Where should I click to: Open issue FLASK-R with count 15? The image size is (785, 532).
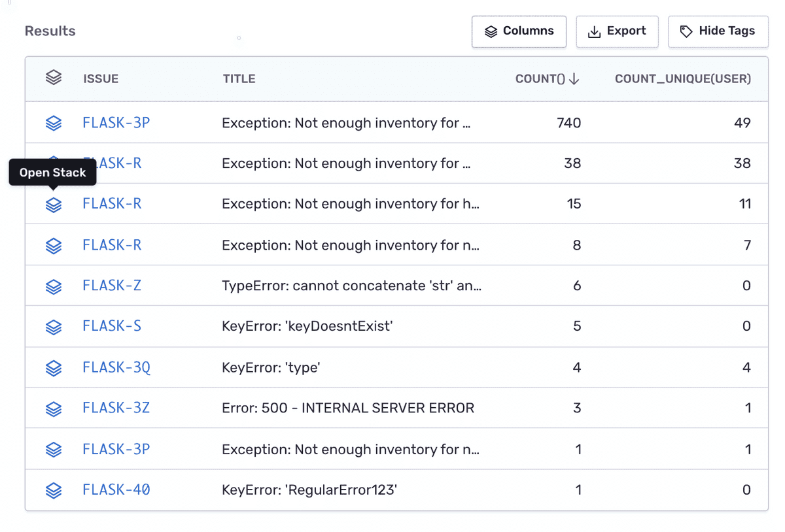click(112, 204)
